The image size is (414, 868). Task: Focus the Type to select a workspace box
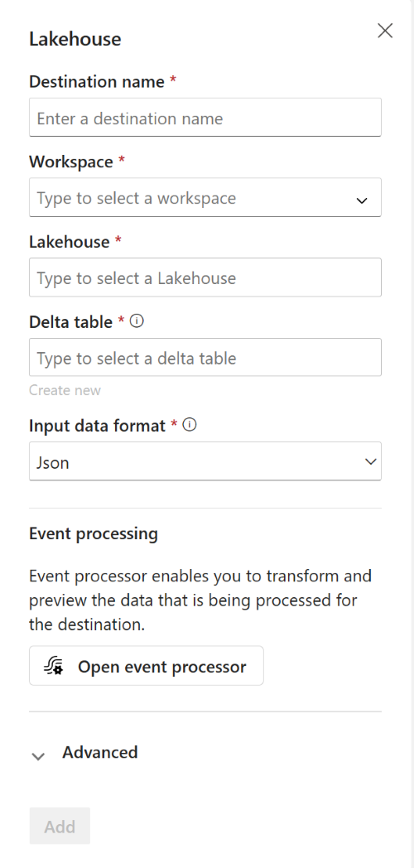point(205,197)
